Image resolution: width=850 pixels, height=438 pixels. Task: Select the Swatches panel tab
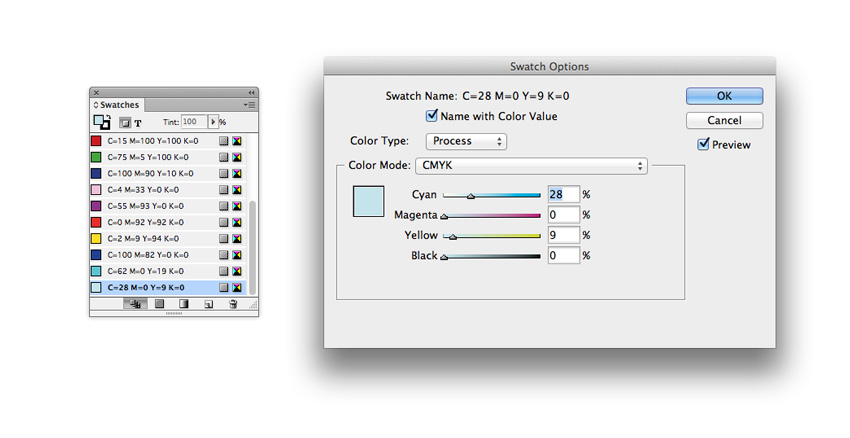coord(118,104)
